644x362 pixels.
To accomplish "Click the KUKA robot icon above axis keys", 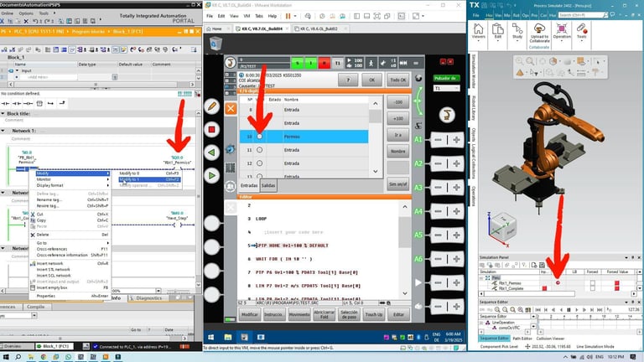I will [447, 115].
